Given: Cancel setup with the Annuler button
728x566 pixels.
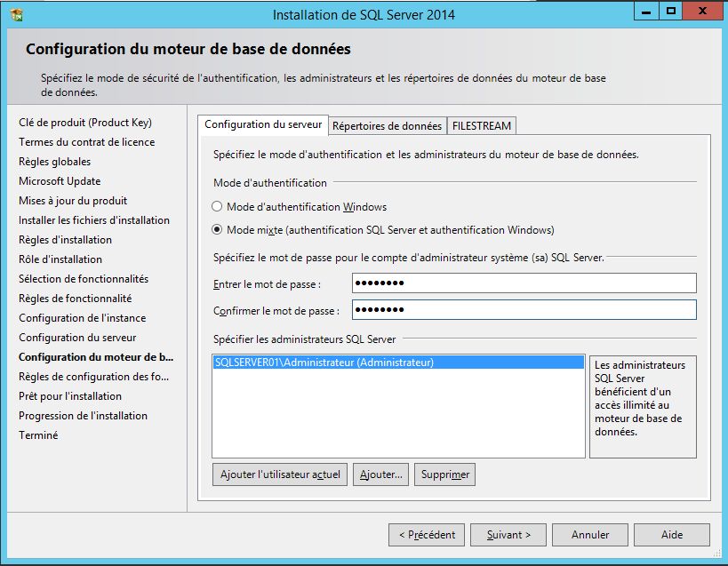Looking at the screenshot, I should [590, 535].
